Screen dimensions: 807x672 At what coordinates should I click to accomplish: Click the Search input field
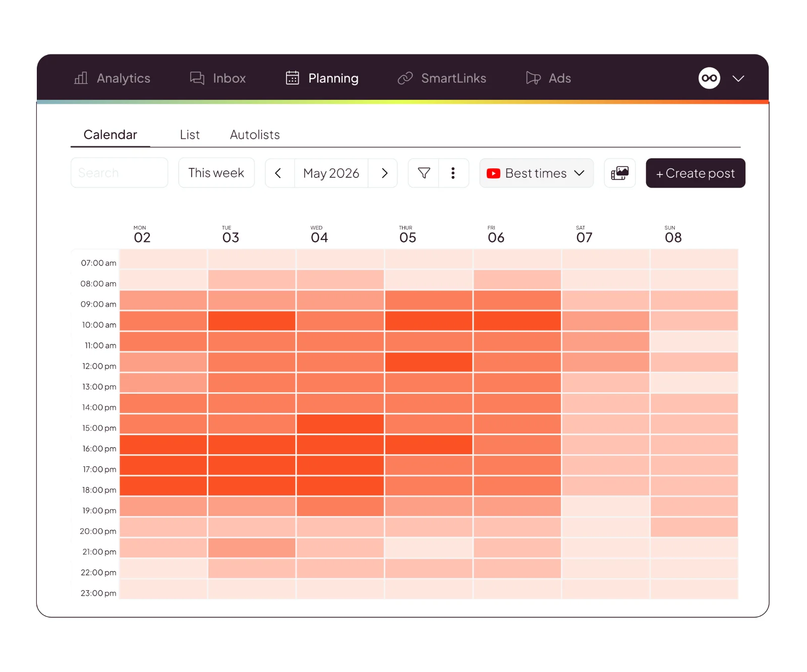coord(120,173)
